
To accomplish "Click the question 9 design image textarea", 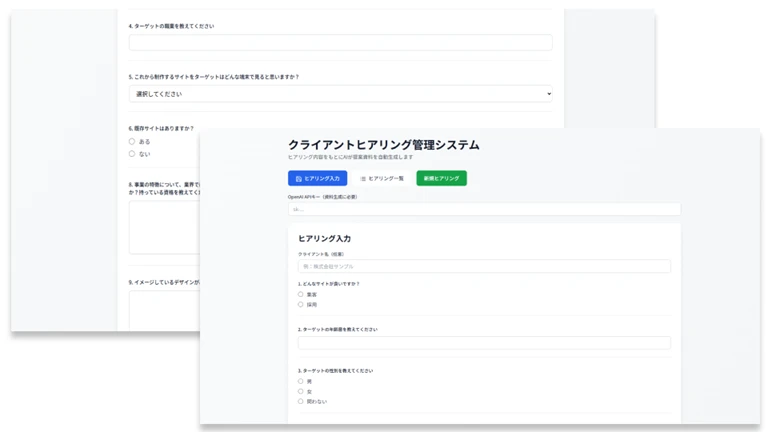I will click(164, 311).
